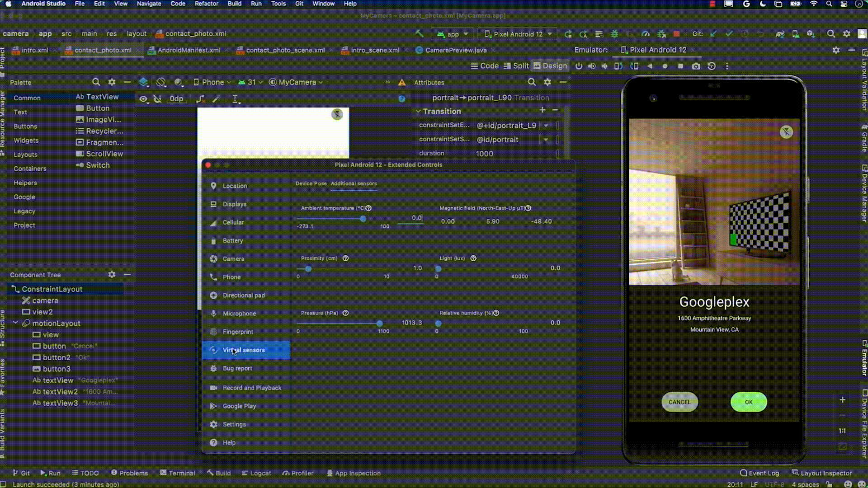Switch to Device Pose tab
The width and height of the screenshot is (868, 488).
tap(311, 183)
